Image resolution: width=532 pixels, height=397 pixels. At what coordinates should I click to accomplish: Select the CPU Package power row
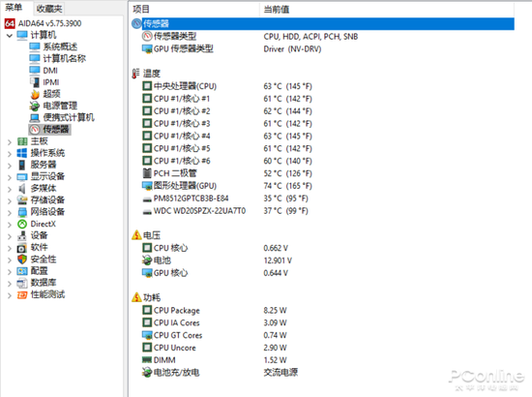click(322, 311)
